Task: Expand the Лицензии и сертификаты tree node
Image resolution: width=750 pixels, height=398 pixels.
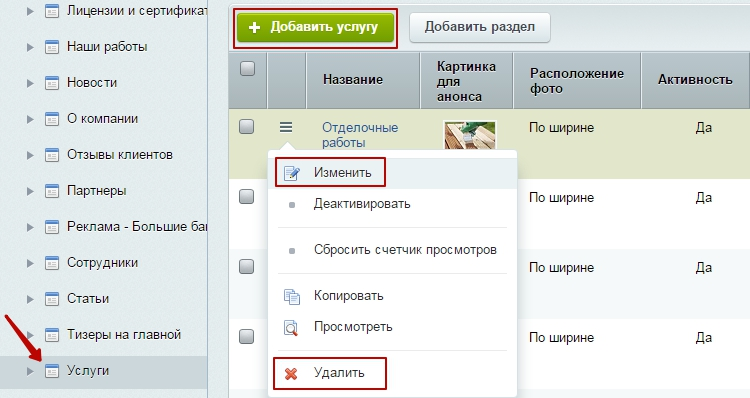Action: coord(30,11)
